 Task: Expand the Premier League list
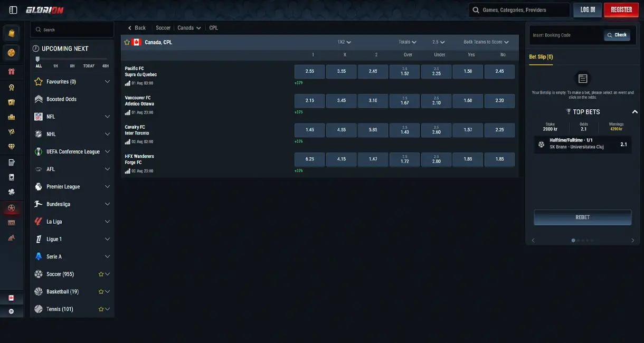107,187
